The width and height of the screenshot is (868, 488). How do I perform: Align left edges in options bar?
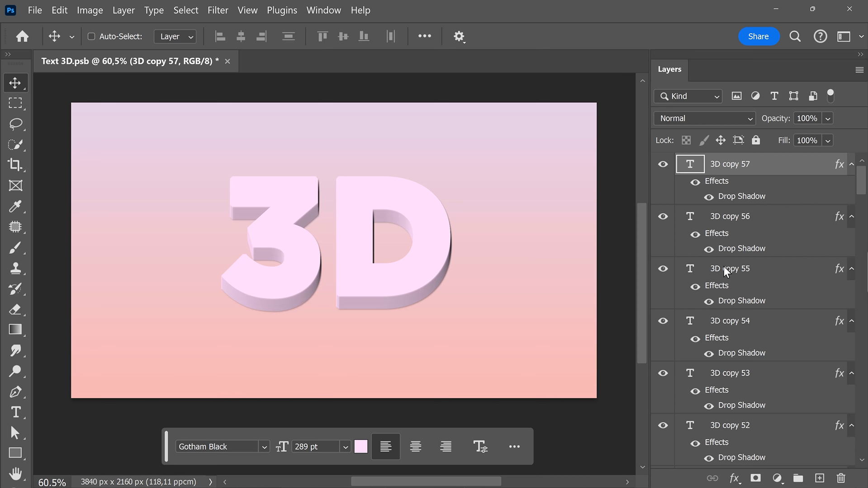220,36
